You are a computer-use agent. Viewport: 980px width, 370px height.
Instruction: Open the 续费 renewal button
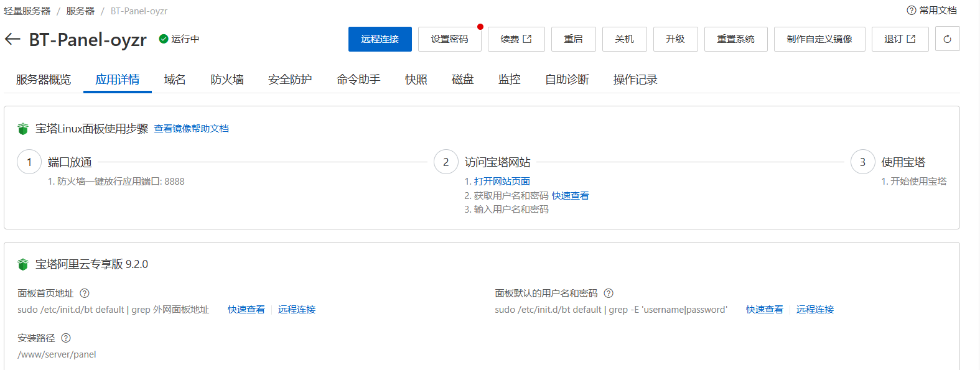(x=516, y=39)
